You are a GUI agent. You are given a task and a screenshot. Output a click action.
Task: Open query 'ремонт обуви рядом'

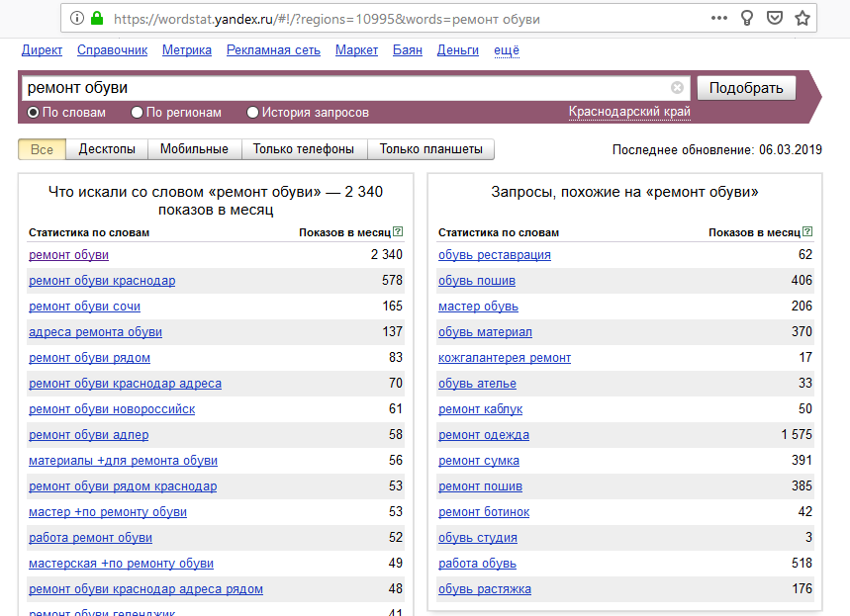click(x=89, y=358)
